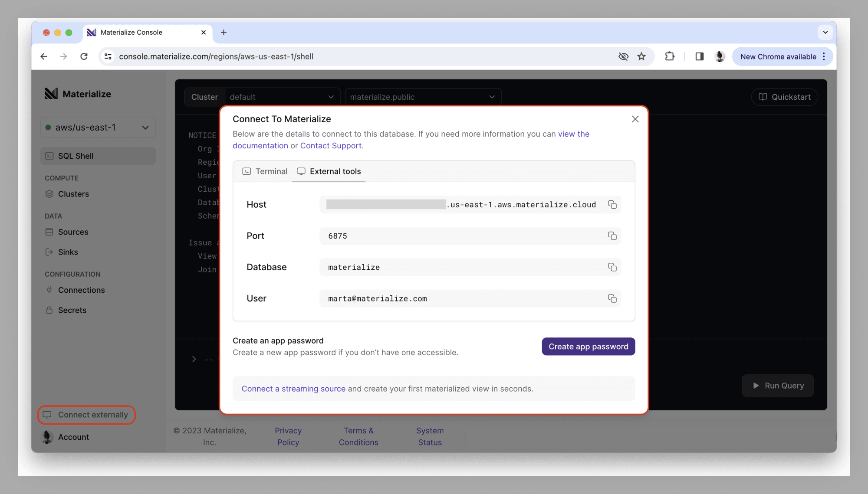Click the Sources icon under Data
Image resolution: width=868 pixels, height=494 pixels.
(49, 232)
